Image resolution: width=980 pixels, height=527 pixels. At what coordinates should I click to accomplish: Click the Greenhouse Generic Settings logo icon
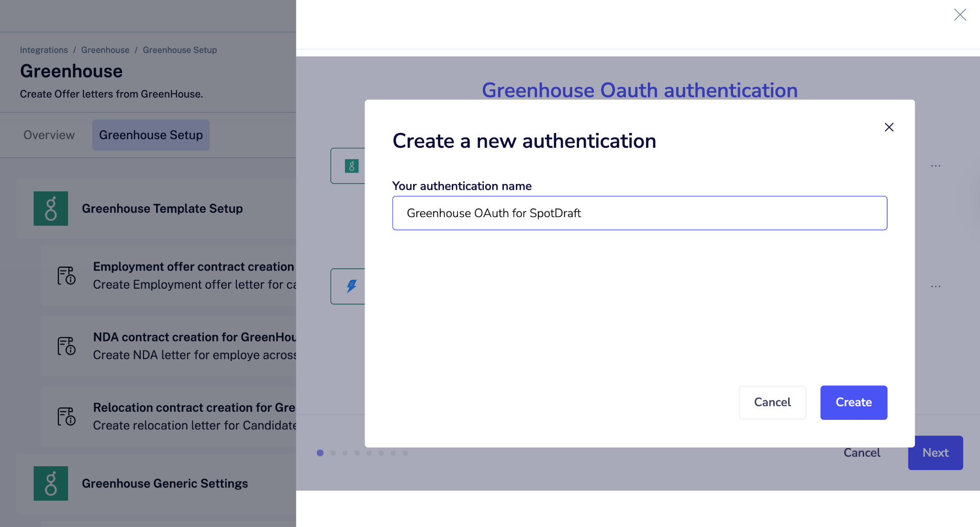point(51,483)
